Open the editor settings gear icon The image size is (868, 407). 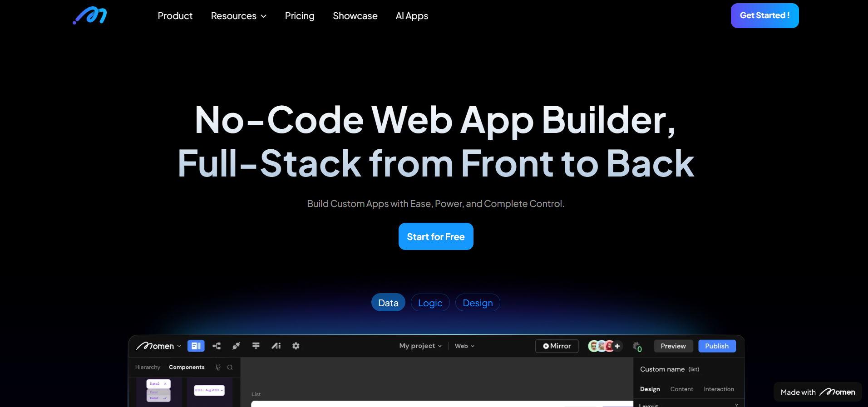point(296,346)
